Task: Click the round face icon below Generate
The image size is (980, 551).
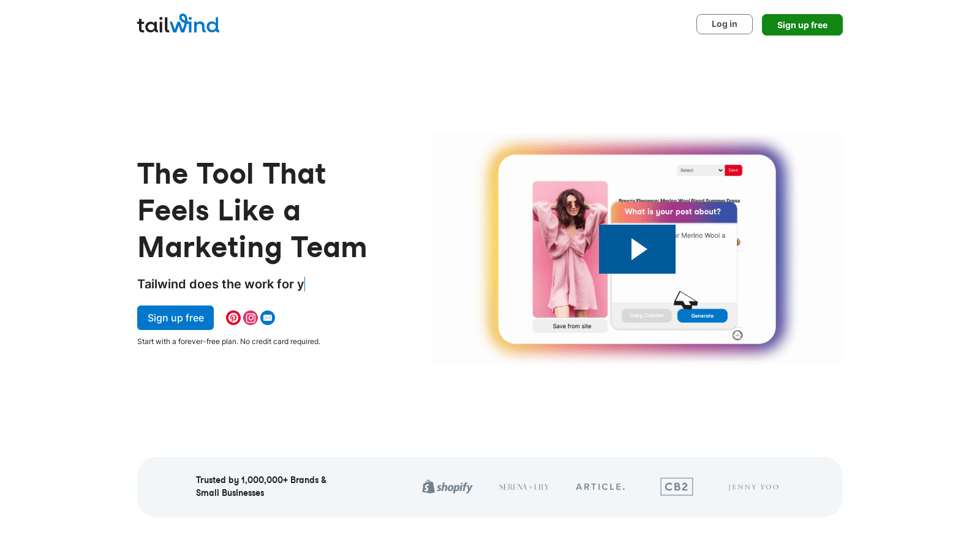Action: (x=737, y=335)
